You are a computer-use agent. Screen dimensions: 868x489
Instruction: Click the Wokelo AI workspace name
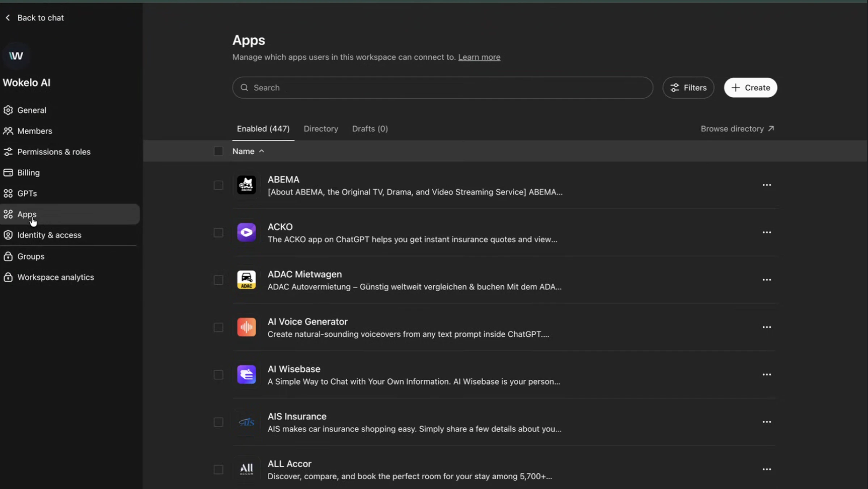pyautogui.click(x=26, y=82)
